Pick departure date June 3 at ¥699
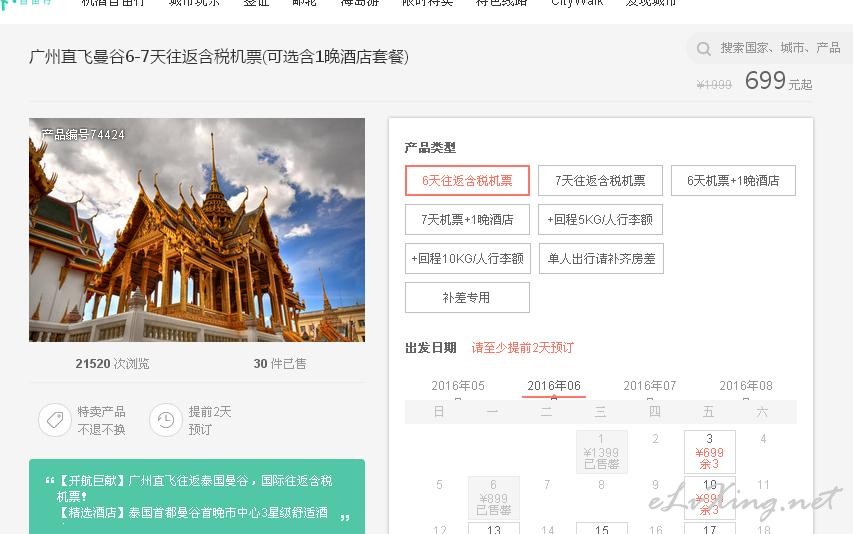 [x=709, y=452]
